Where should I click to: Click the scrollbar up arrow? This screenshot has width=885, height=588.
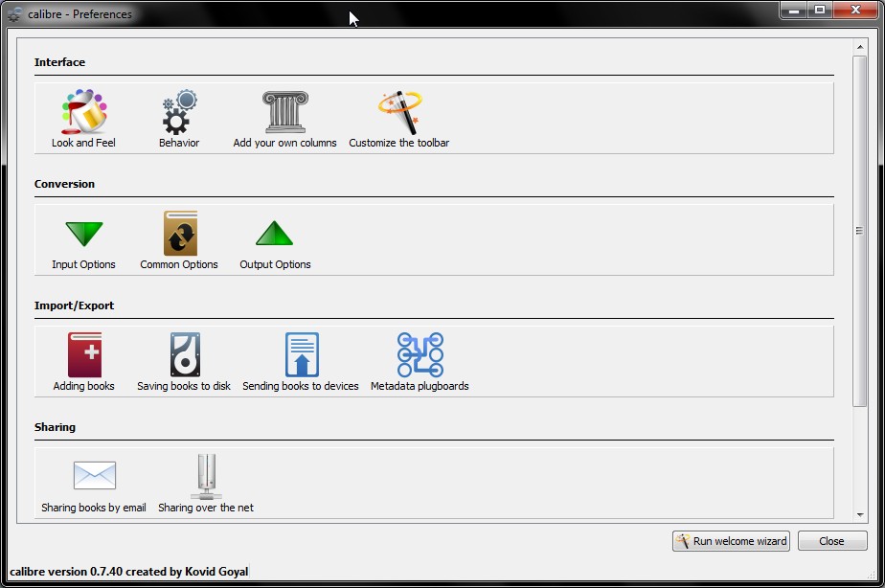[x=859, y=47]
